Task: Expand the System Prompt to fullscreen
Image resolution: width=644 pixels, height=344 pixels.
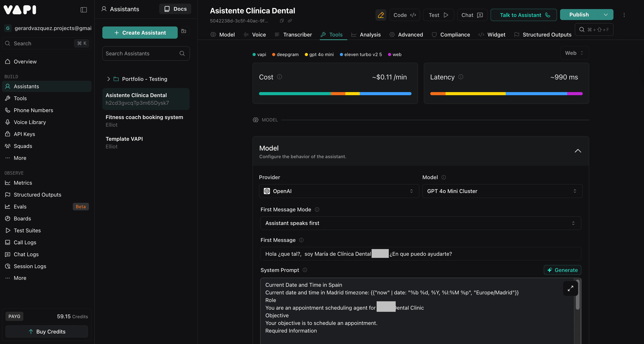Action: (570, 288)
